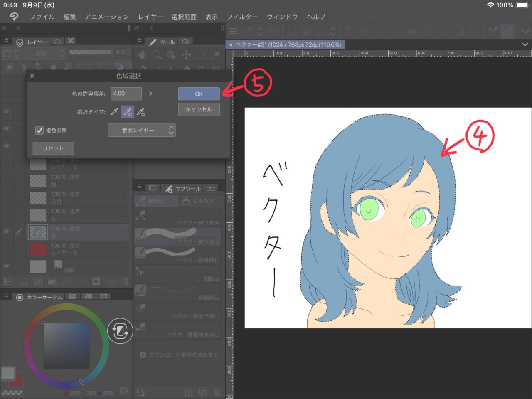This screenshot has width=532, height=399.
Task: Open the Clip Studio logo menu
Action: click(x=14, y=17)
